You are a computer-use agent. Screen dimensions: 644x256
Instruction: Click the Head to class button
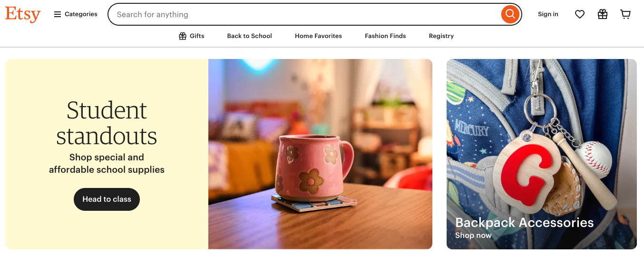click(107, 199)
